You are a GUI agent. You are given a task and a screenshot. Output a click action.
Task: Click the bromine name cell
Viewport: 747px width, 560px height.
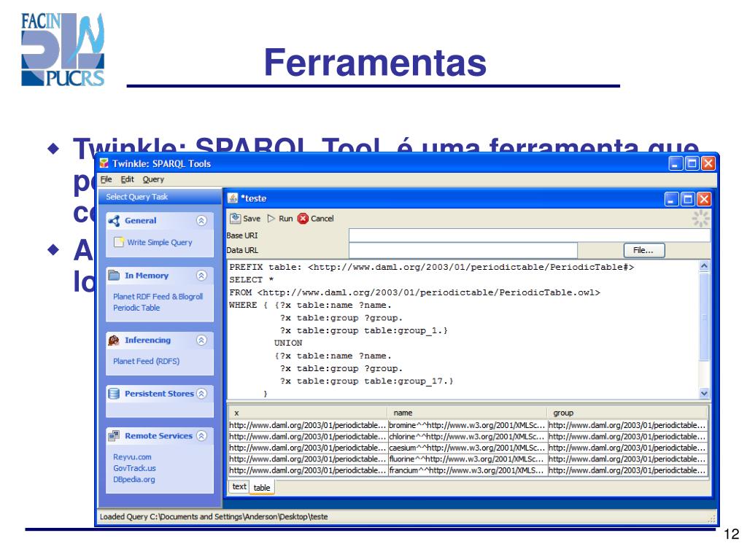tap(467, 425)
